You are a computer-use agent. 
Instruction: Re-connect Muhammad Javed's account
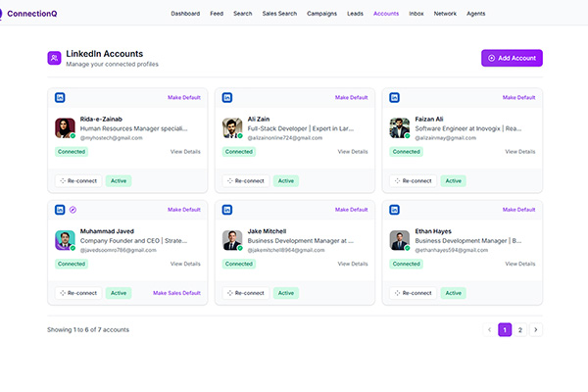click(x=78, y=293)
